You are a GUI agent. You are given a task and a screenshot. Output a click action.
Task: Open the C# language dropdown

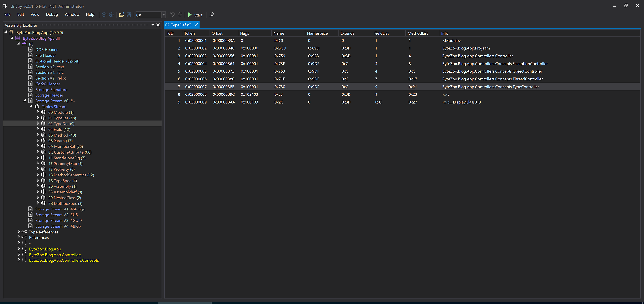coord(163,15)
